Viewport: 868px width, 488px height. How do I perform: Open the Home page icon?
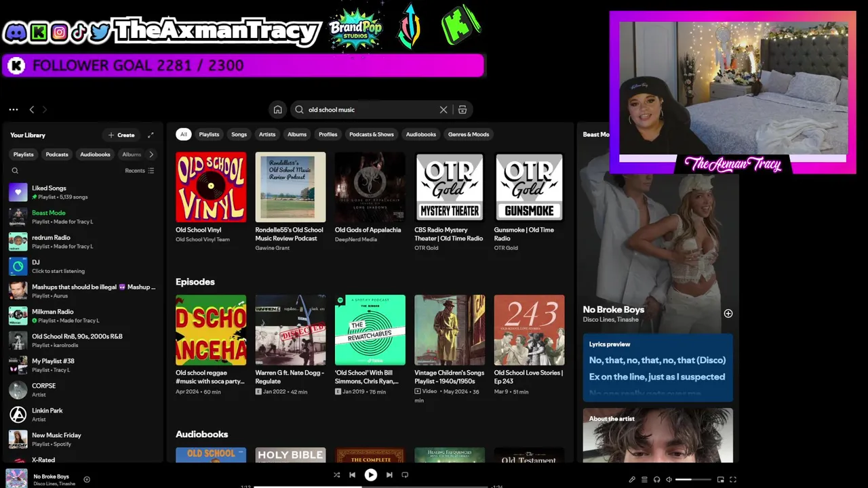click(277, 109)
